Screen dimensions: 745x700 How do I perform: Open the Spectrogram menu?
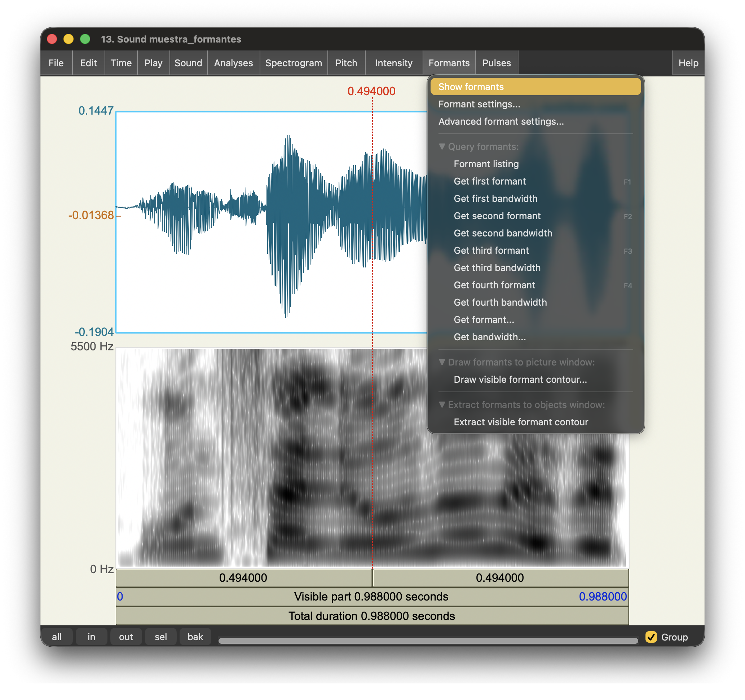[294, 63]
